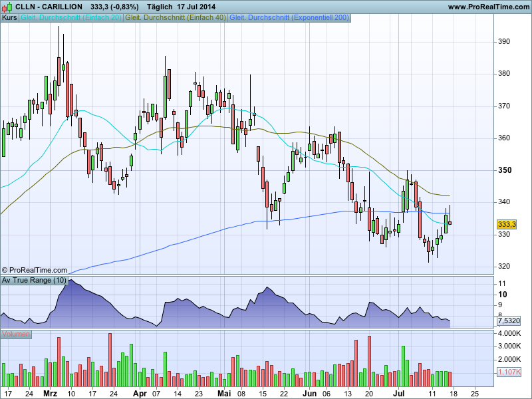Viewport: 532px width, 399px height.
Task: Click the CLLN - CARILLION title text
Action: tap(49, 7)
